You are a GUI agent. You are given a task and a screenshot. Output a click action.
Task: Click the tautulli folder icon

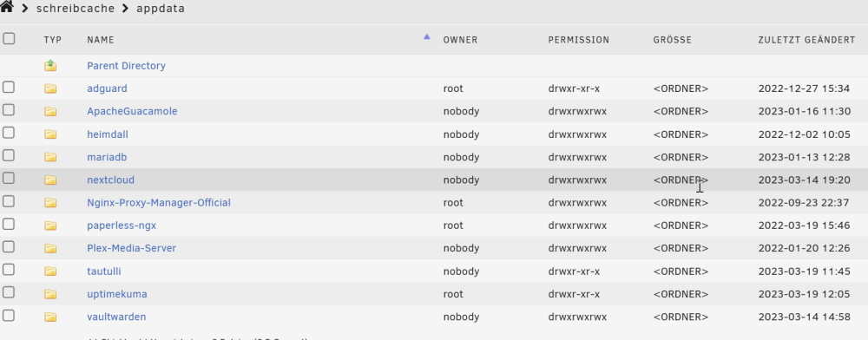pos(50,271)
